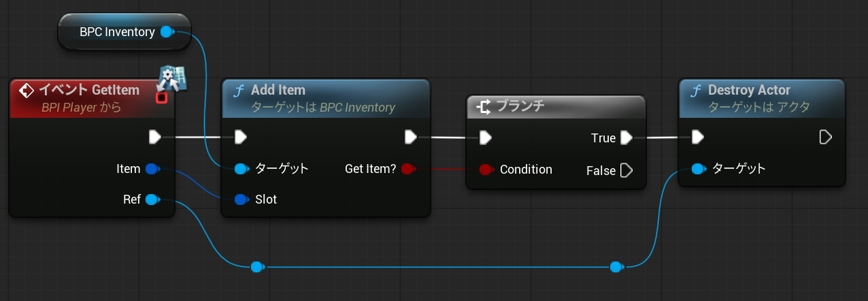Select the Branch node title bar
The height and width of the screenshot is (301, 868).
click(x=555, y=107)
